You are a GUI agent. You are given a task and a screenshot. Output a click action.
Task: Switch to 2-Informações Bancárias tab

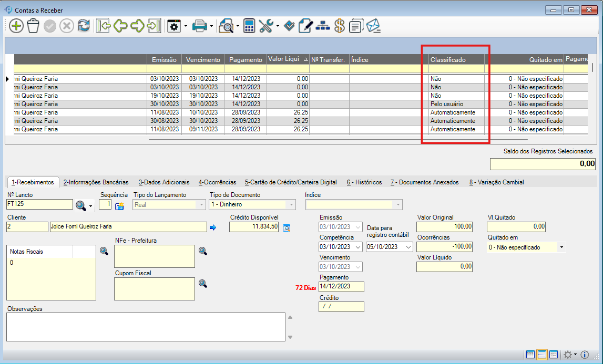(x=96, y=182)
